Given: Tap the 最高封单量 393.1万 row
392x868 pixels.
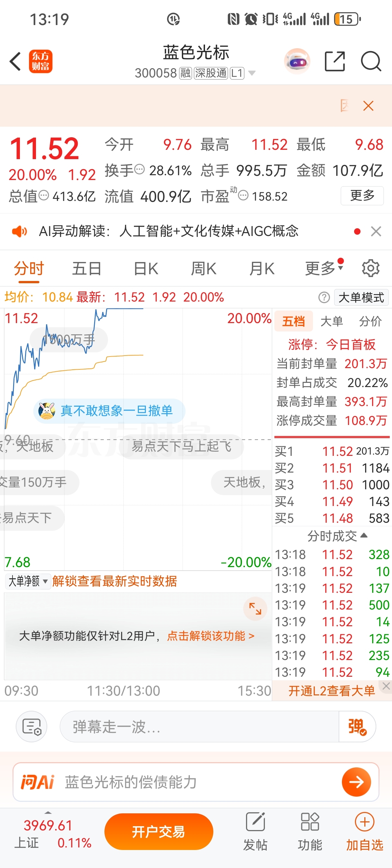Looking at the screenshot, I should point(332,401).
